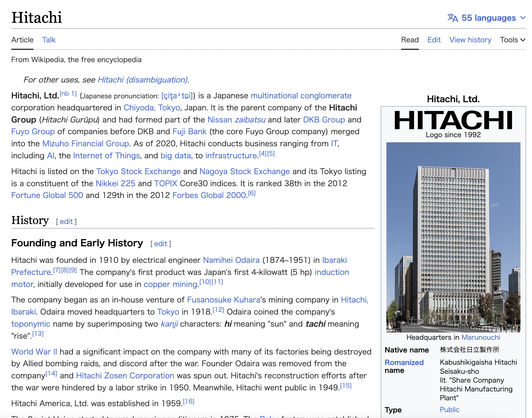532x418 pixels.
Task: Open the Fusanosuke Kuhara link
Action: [x=224, y=300]
